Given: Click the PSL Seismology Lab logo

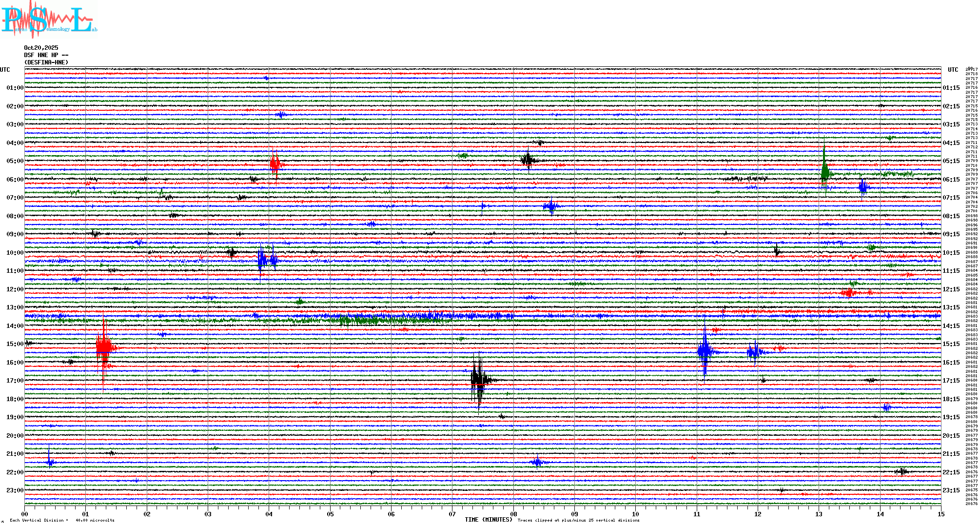Looking at the screenshot, I should point(49,20).
